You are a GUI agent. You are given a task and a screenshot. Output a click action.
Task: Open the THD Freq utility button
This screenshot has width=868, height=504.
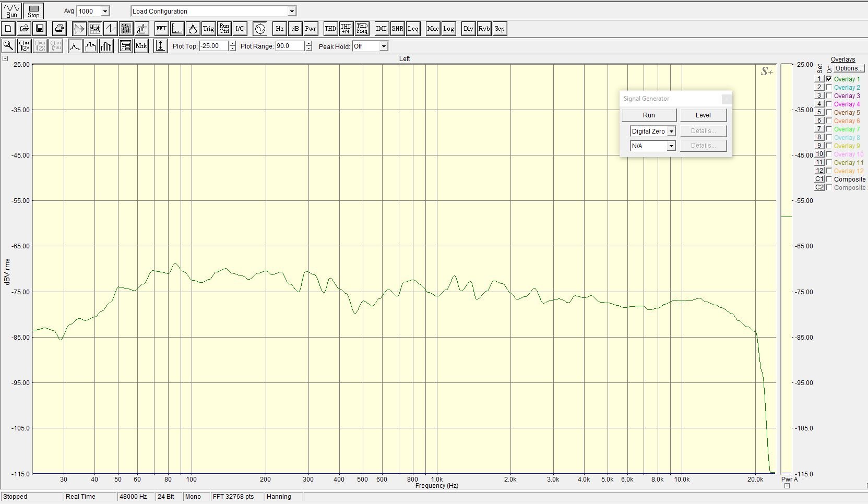(362, 29)
